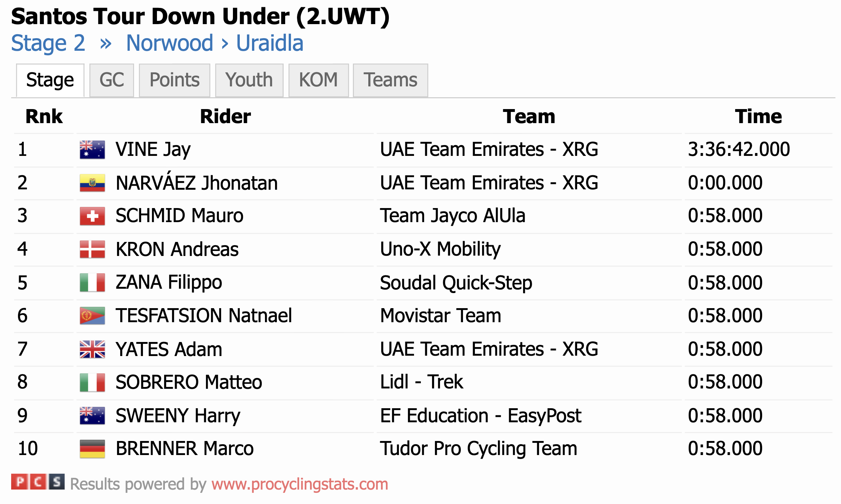Open the Stage 2 link
The image size is (841, 504).
[48, 43]
